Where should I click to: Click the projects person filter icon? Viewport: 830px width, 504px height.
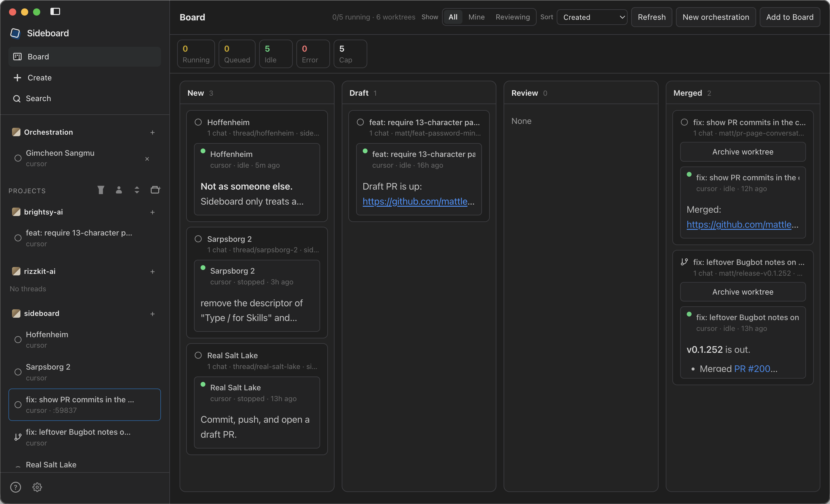(119, 190)
